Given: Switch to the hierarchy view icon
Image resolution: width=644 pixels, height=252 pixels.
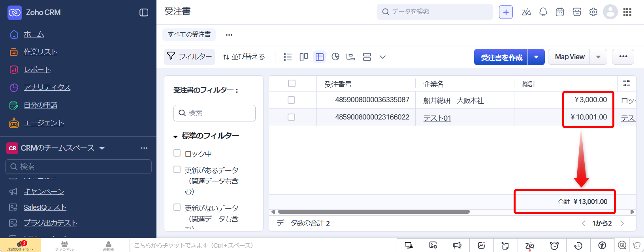Looking at the screenshot, I should 350,57.
